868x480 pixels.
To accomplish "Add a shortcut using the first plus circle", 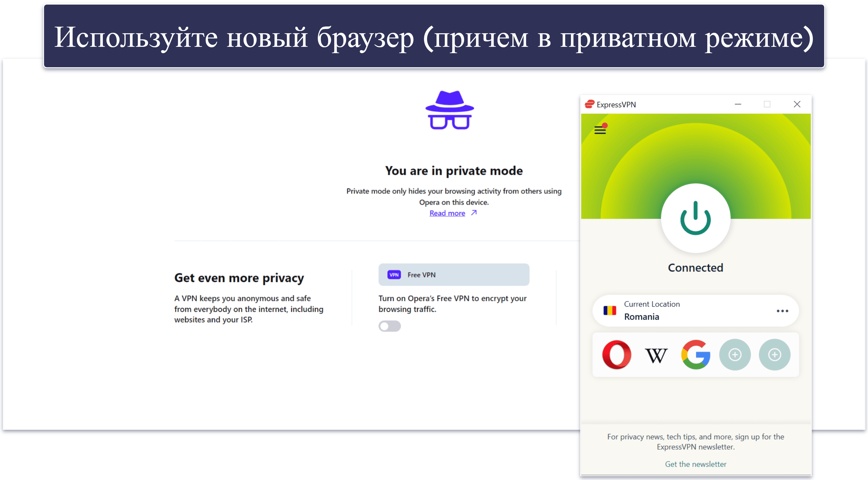I will coord(735,355).
